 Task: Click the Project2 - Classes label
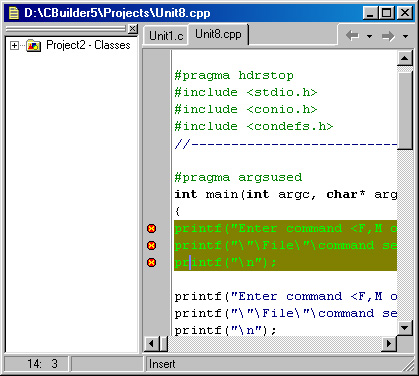point(88,45)
